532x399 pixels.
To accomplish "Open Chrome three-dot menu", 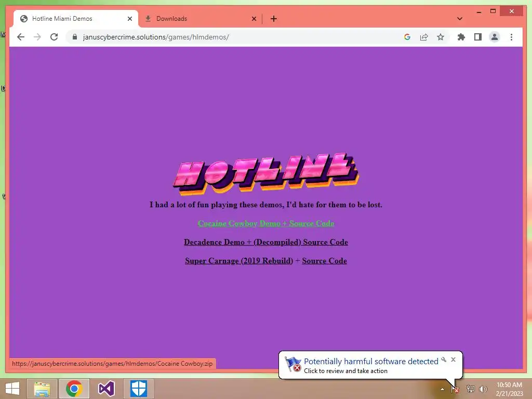I will [x=511, y=37].
